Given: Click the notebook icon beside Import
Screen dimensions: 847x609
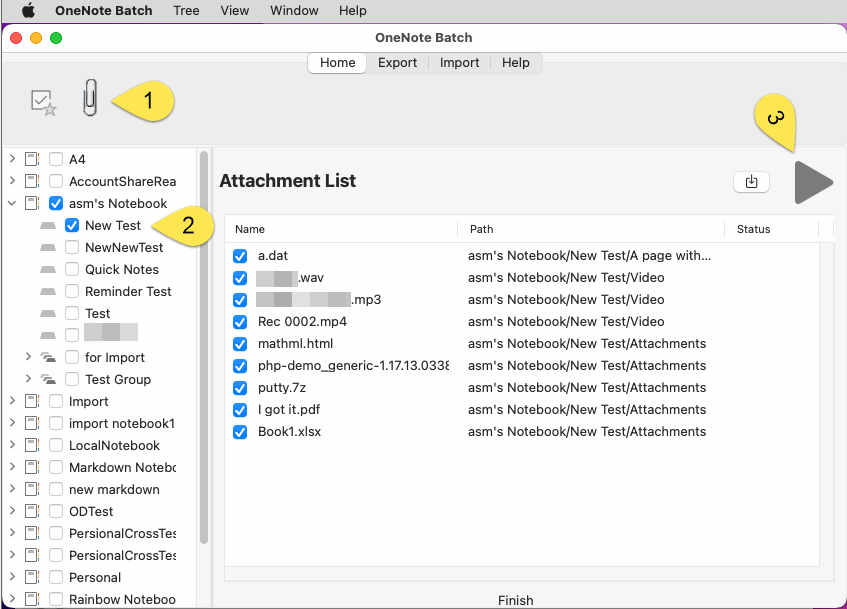Looking at the screenshot, I should point(32,401).
